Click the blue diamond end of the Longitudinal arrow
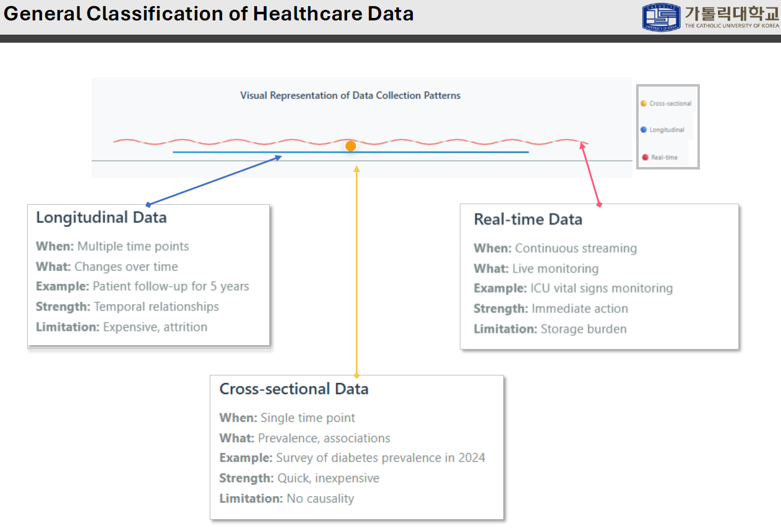Viewport: 781px width, 532px height. tap(147, 204)
